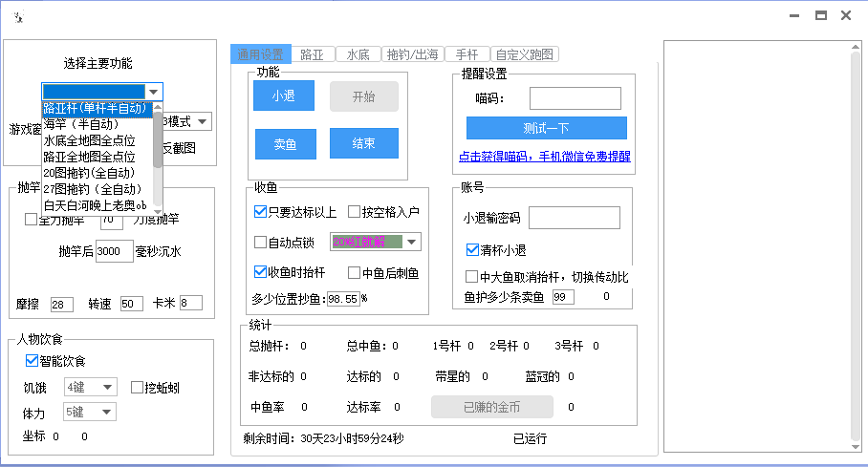This screenshot has height=467, width=868.
Task: Uncheck the 只要达标以上 checkbox
Action: tap(261, 211)
